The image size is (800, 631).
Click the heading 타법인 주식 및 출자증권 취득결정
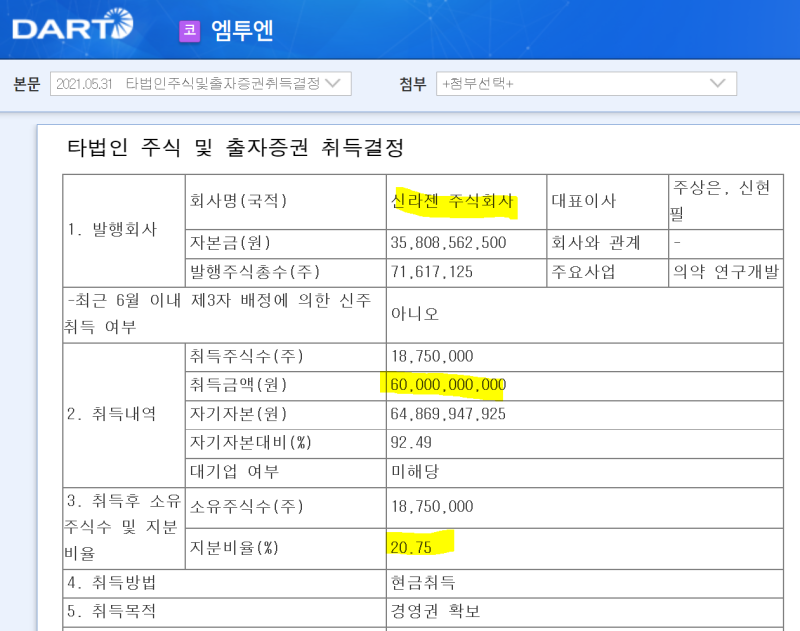click(235, 148)
